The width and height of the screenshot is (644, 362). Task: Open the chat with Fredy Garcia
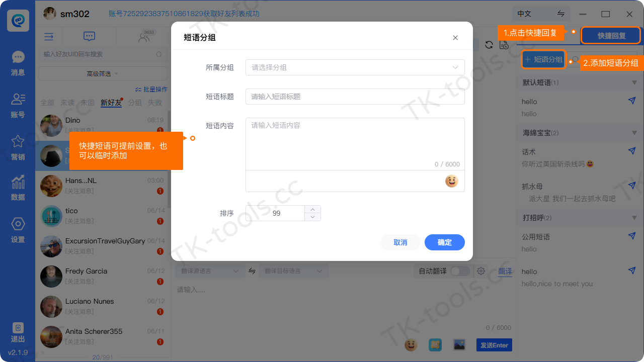[103, 277]
